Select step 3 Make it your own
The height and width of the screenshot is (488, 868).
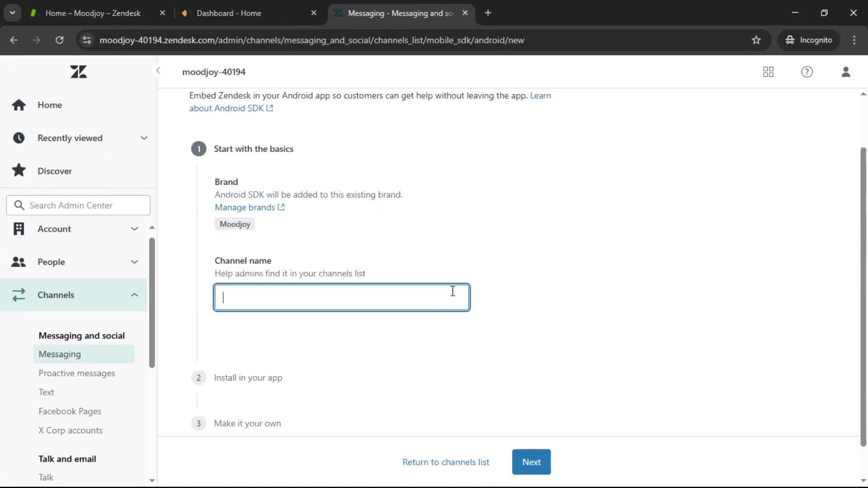247,423
